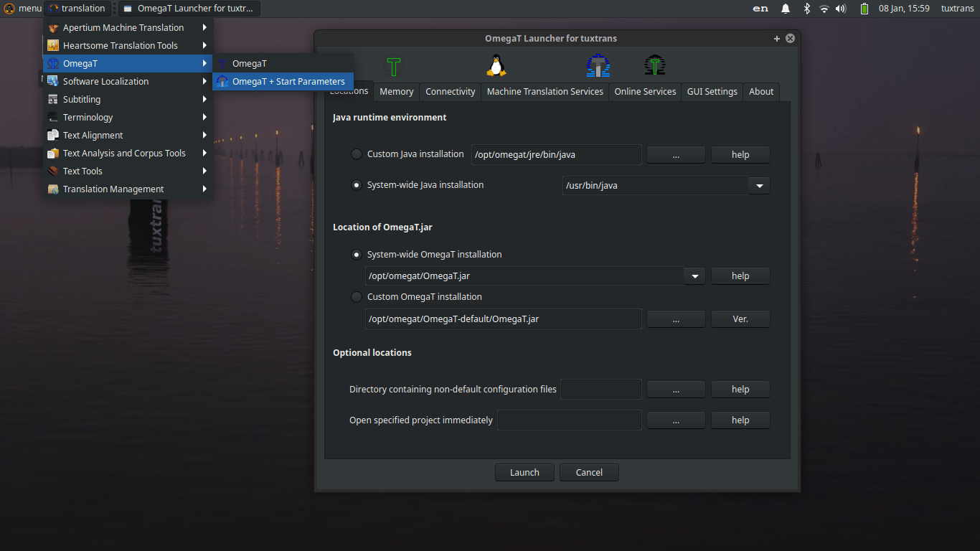Screen dimensions: 980x551
Task: Click the en keyboard layout indicator
Action: (760, 9)
